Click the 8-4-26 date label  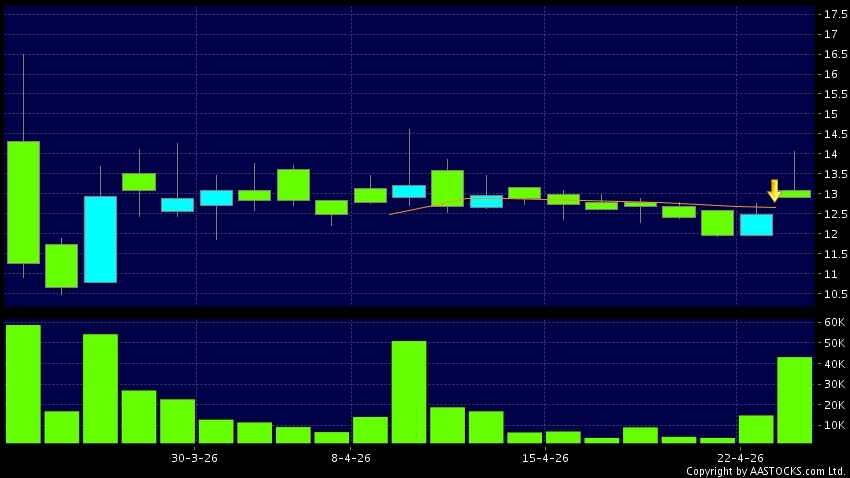[x=350, y=457]
